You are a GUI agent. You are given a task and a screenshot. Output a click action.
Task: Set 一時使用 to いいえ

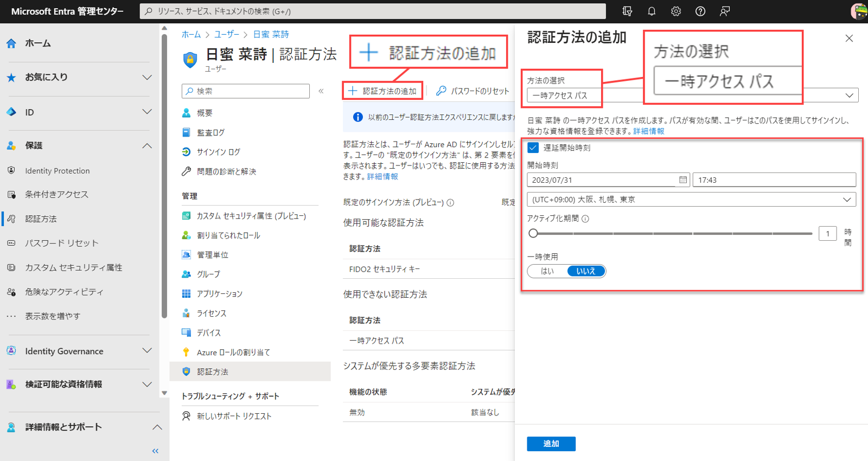click(586, 271)
